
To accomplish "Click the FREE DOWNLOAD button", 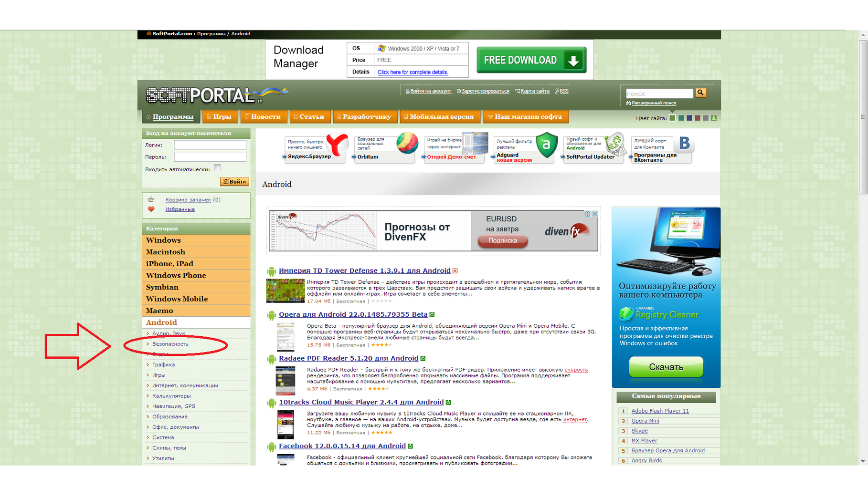I will pyautogui.click(x=531, y=60).
